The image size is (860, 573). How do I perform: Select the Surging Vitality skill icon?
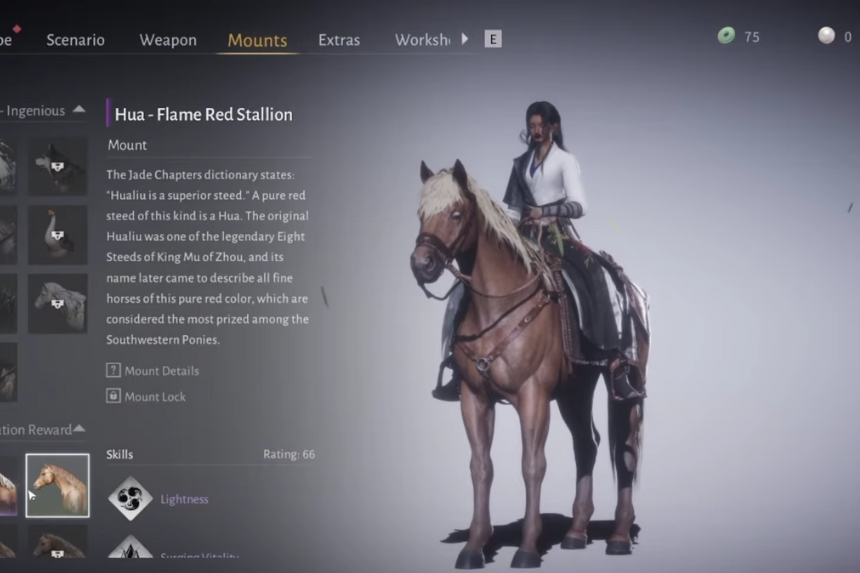130,547
